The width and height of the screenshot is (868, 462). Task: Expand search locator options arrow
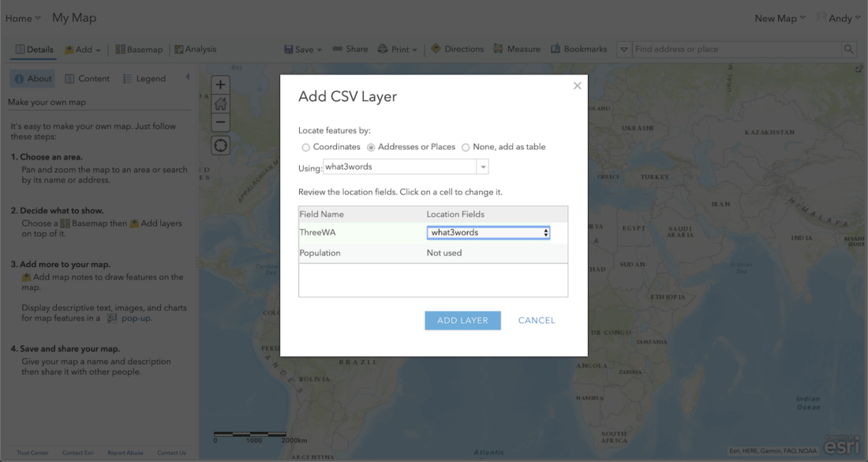[624, 49]
